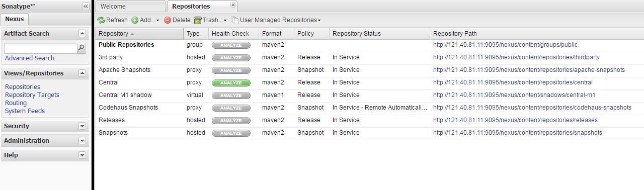Image resolution: width=644 pixels, height=190 pixels.
Task: Open the repositories/snapshots URL
Action: [518, 133]
